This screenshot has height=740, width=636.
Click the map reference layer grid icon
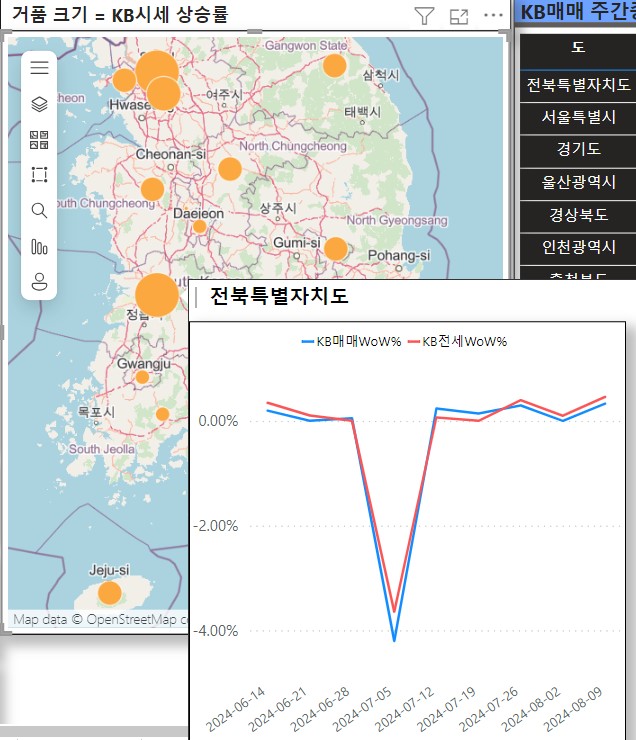[39, 140]
